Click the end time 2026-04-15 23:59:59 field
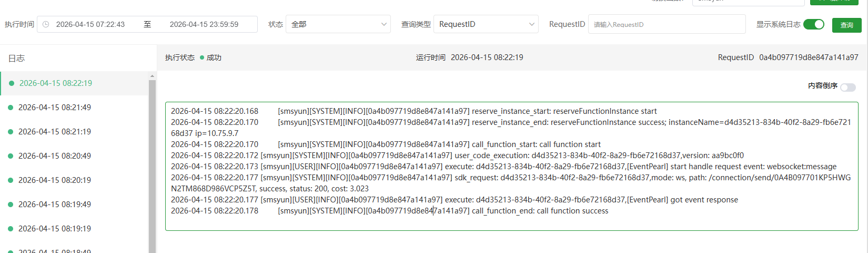Screen dimensions: 868x253 tap(204, 24)
